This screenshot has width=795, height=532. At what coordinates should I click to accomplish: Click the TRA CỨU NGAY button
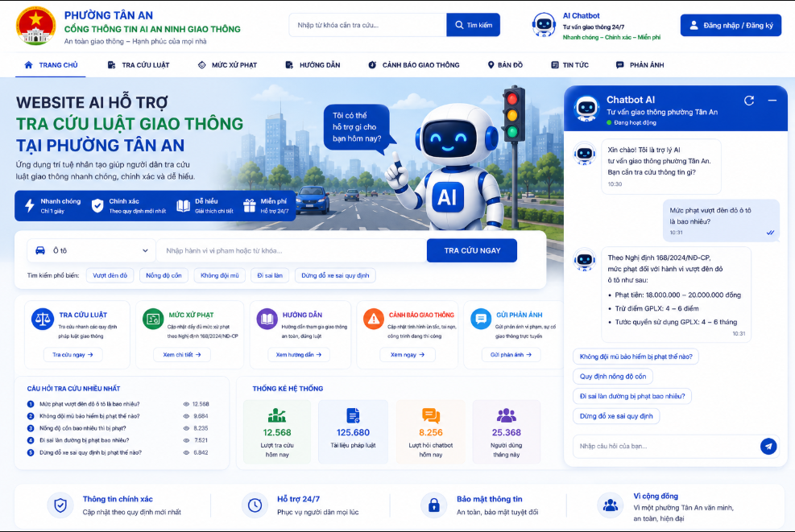472,250
